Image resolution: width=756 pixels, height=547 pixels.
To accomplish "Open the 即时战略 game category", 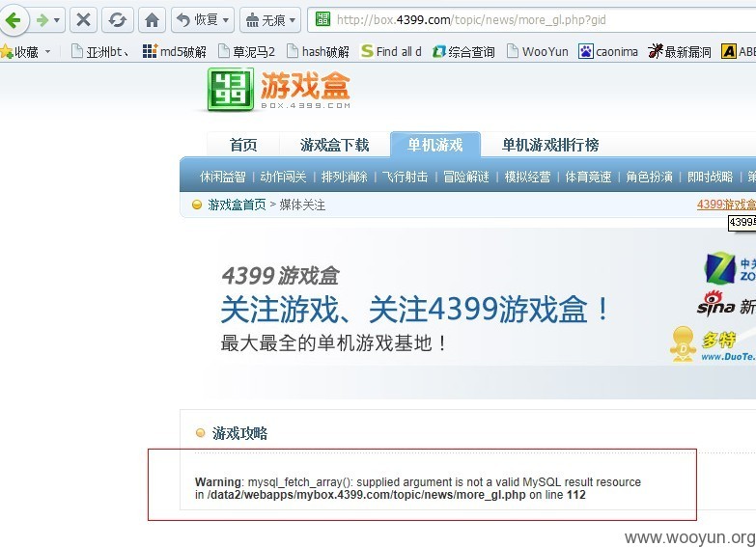I will (x=711, y=177).
